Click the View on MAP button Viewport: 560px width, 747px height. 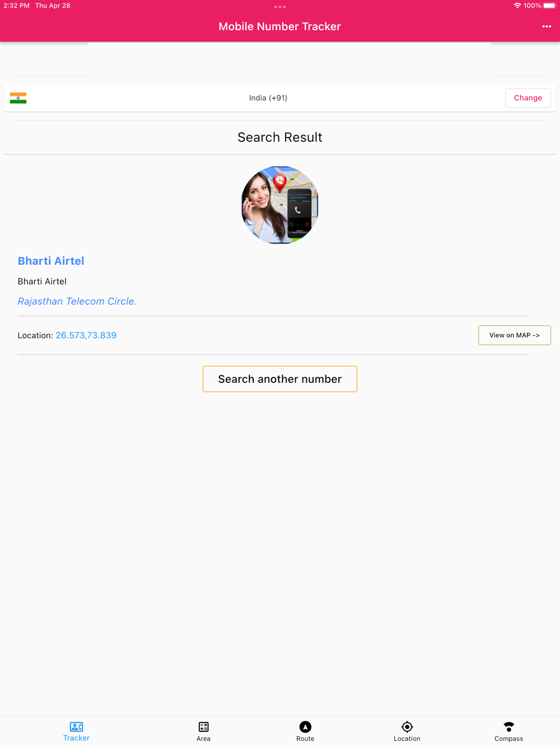tap(515, 335)
